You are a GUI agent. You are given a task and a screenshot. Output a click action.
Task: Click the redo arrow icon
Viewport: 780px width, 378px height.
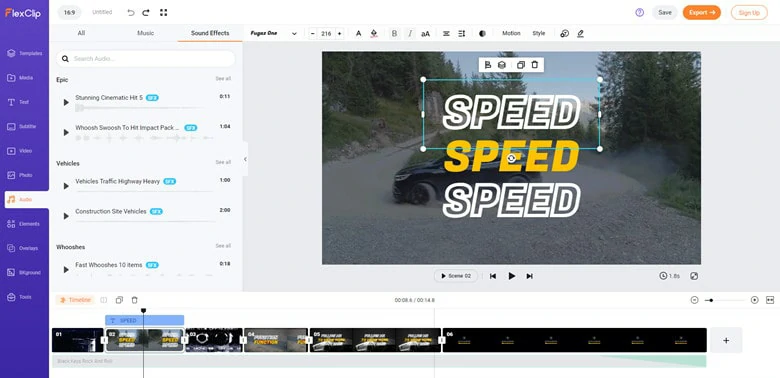(x=146, y=13)
